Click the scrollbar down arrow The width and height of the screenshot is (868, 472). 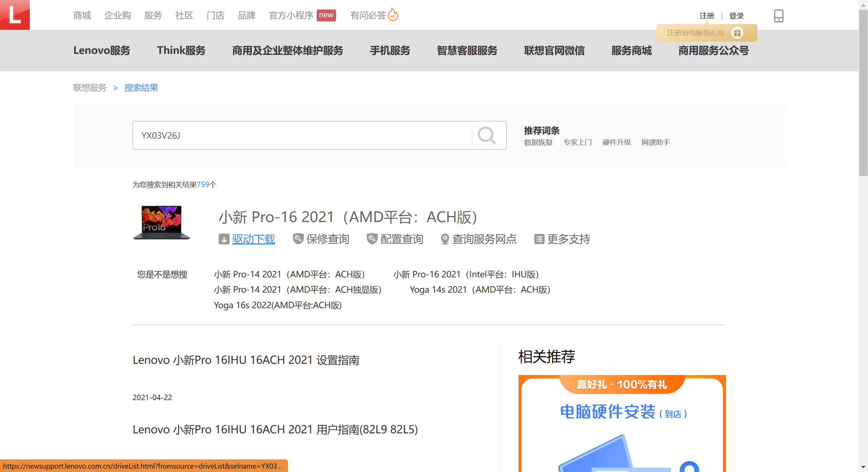click(863, 468)
